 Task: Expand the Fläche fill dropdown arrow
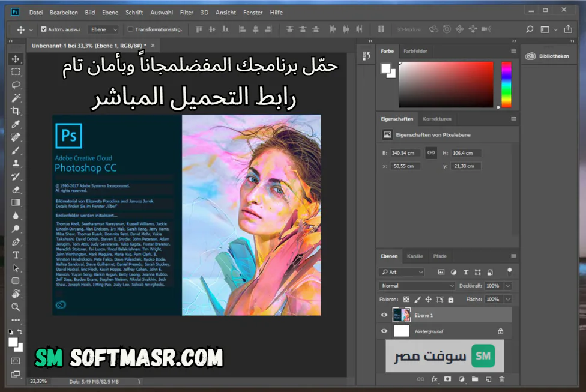pyautogui.click(x=507, y=300)
